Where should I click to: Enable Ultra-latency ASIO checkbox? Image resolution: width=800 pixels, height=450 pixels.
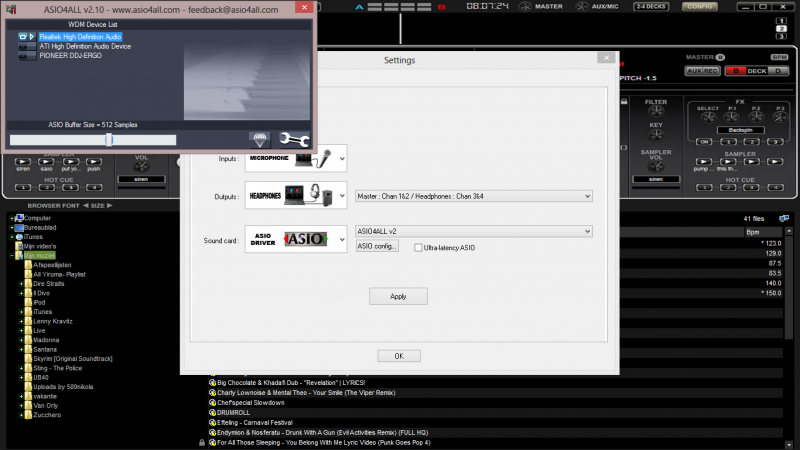pos(418,247)
